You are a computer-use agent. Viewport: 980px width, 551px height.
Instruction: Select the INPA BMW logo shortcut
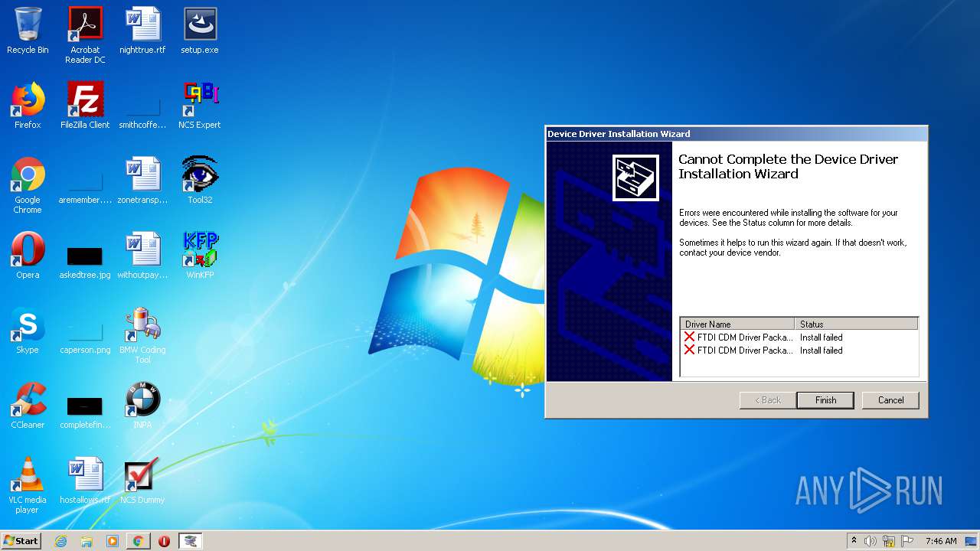142,406
